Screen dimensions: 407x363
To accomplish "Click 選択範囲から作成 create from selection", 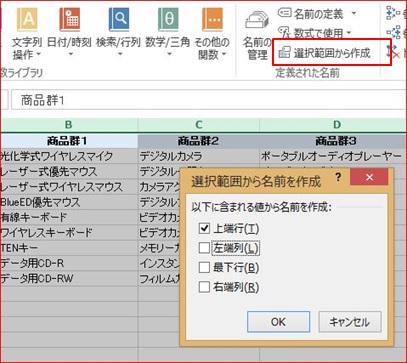I will click(x=324, y=53).
